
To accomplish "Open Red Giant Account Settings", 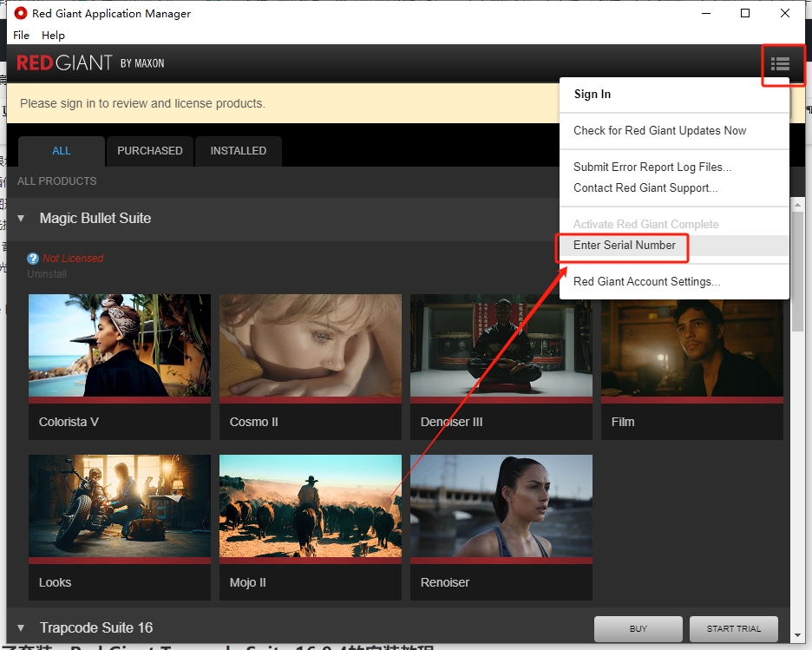I will (x=646, y=281).
